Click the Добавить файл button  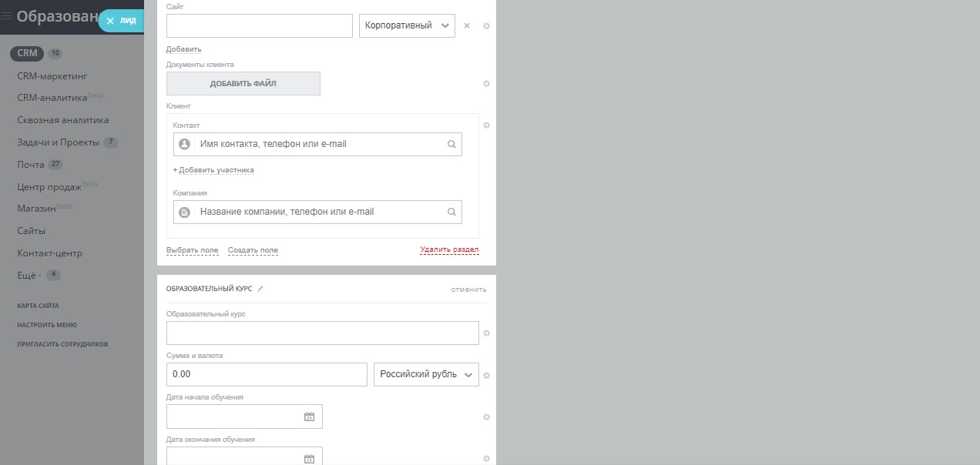click(x=243, y=83)
